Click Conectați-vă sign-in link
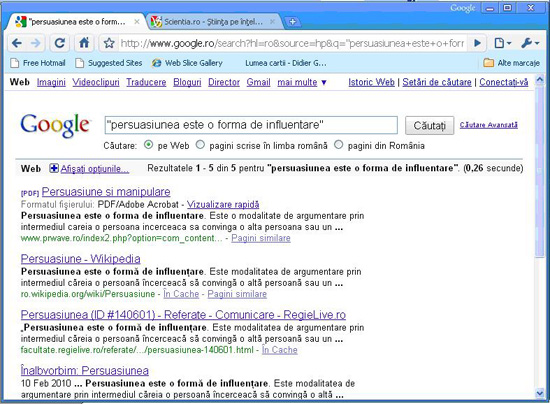This screenshot has width=550, height=404. coord(504,82)
